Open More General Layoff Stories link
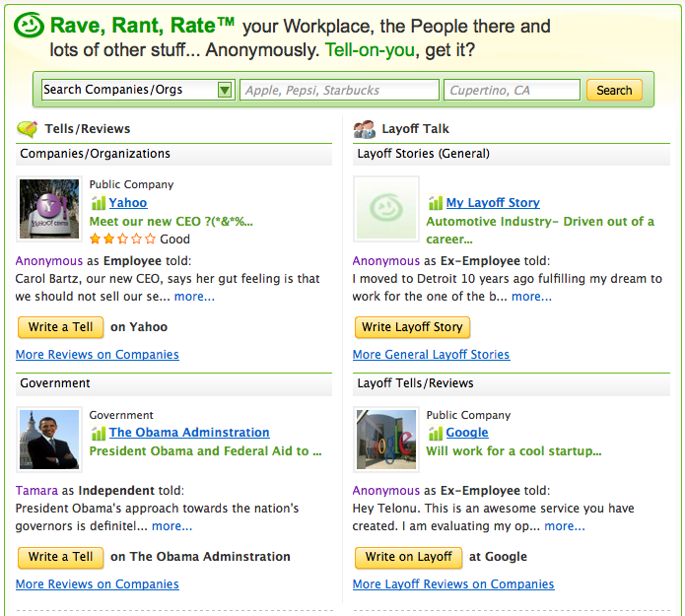This screenshot has width=685, height=616. click(431, 355)
